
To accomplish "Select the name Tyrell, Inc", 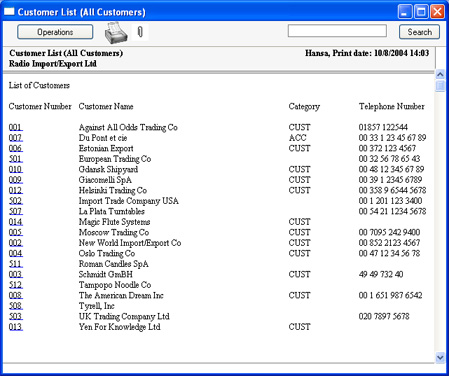I will pos(97,306).
